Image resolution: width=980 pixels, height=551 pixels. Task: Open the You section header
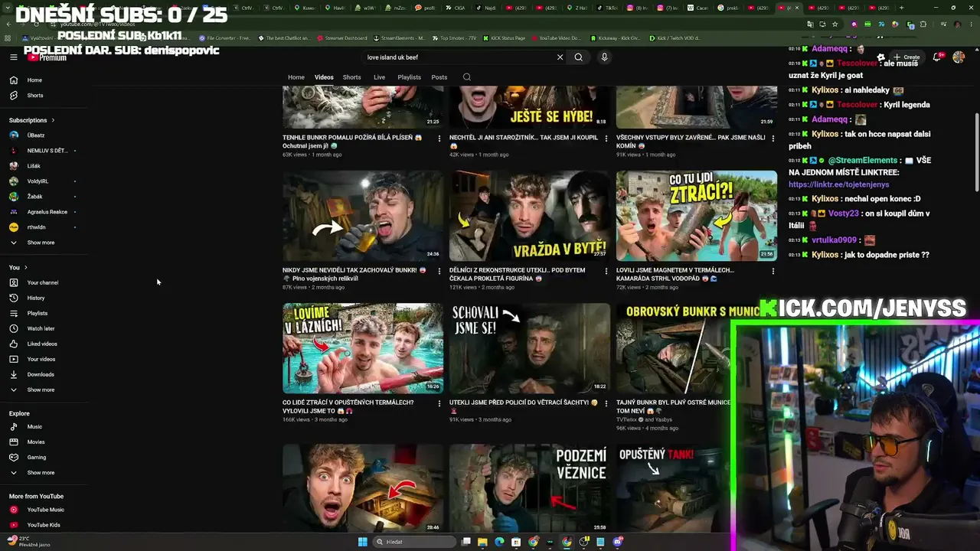tap(18, 267)
